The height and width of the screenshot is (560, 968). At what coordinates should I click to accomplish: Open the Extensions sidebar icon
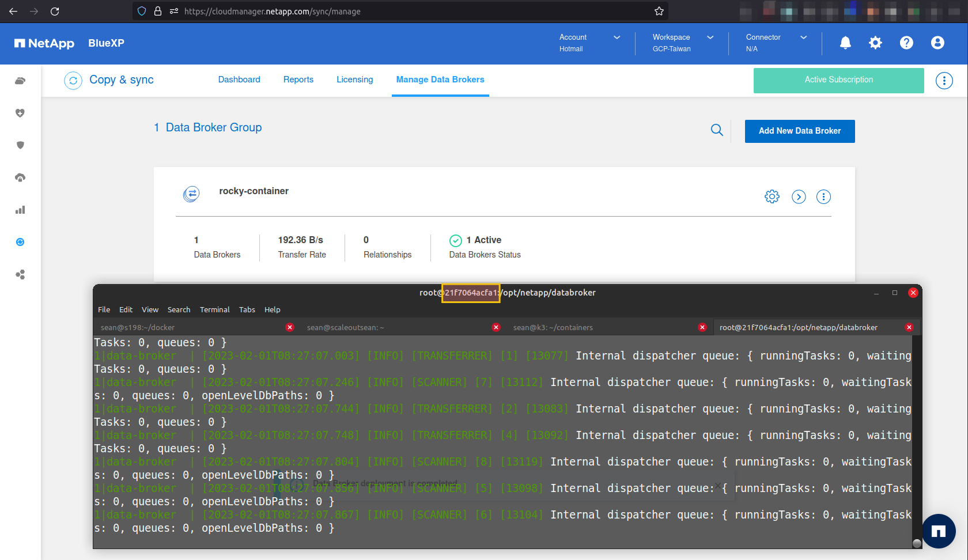click(x=20, y=274)
